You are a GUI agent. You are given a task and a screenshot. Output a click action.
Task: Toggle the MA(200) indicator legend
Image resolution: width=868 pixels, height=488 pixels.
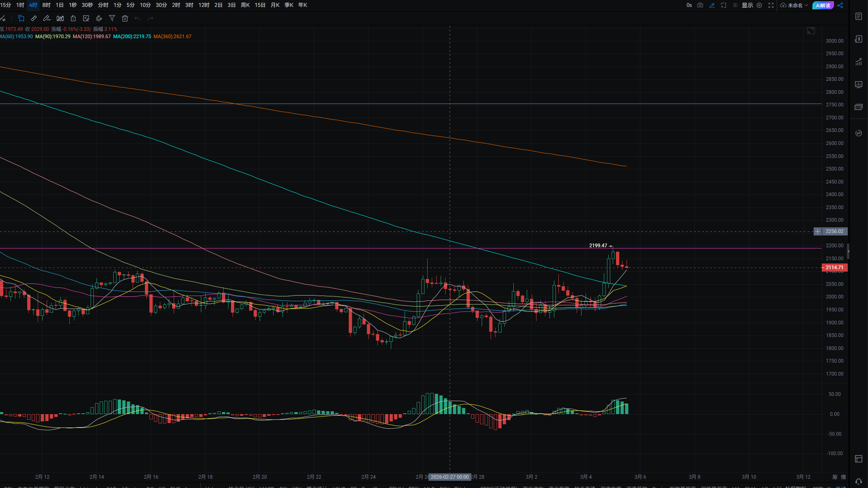coord(132,37)
